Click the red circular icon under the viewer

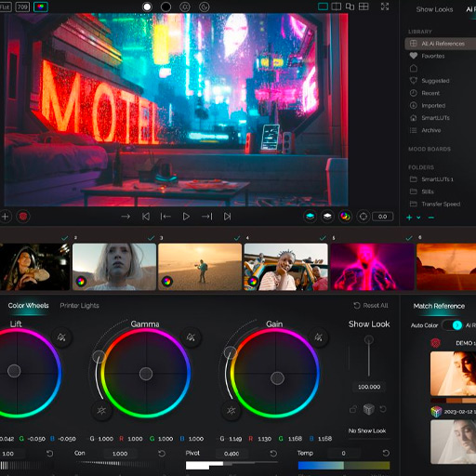click(23, 217)
